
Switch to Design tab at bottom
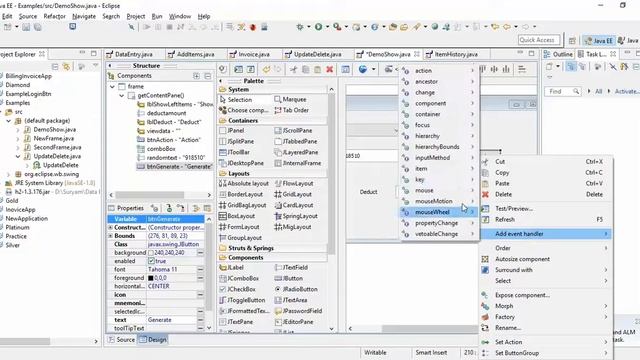(x=153, y=340)
